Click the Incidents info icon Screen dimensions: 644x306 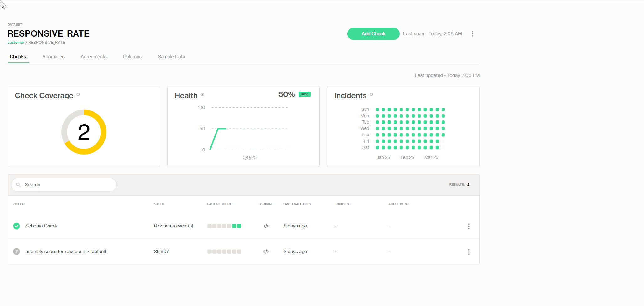371,94
